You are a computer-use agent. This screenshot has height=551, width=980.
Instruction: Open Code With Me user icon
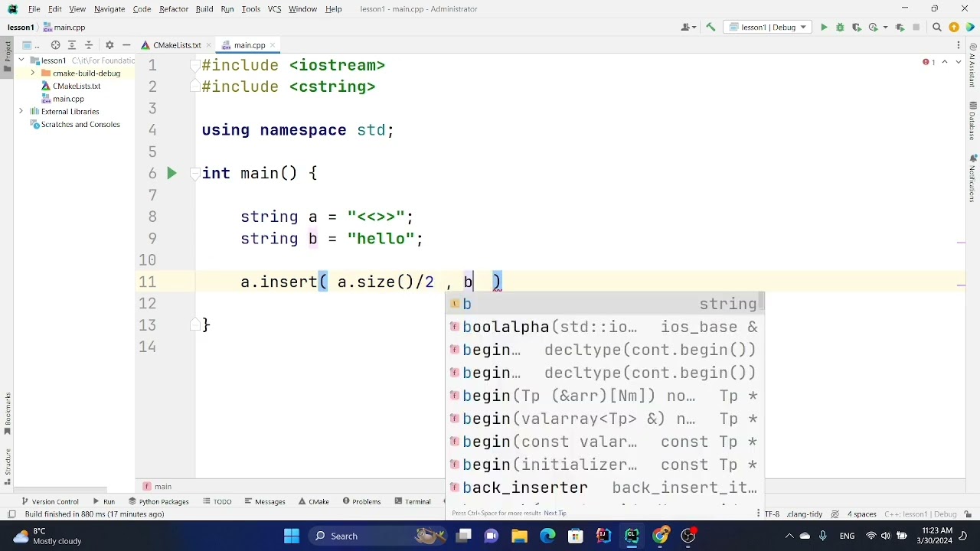pos(685,28)
